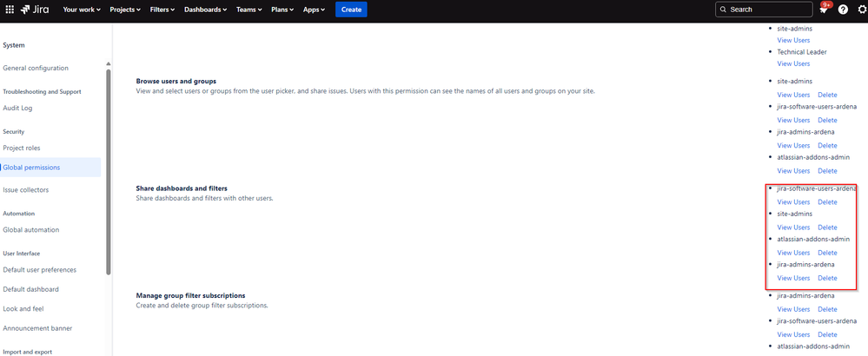
Task: Click the Manage group filter subscriptions heading
Action: coord(190,296)
